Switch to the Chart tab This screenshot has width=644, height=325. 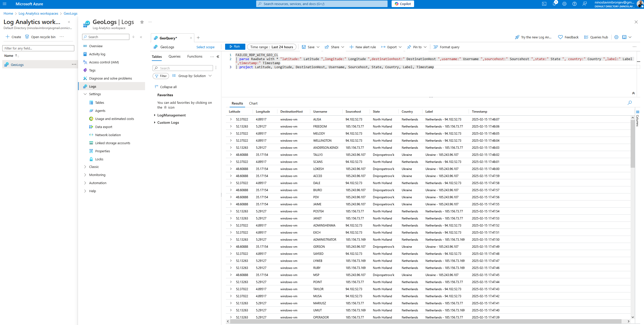[253, 103]
